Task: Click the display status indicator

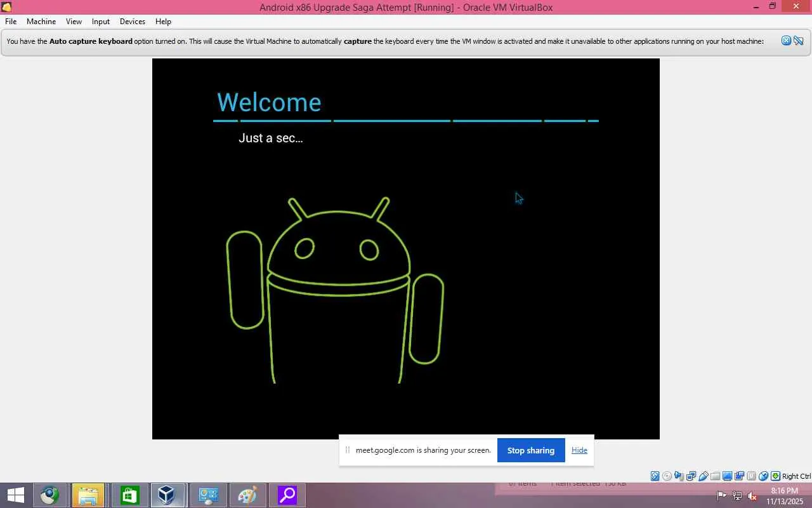Action: coord(727,476)
